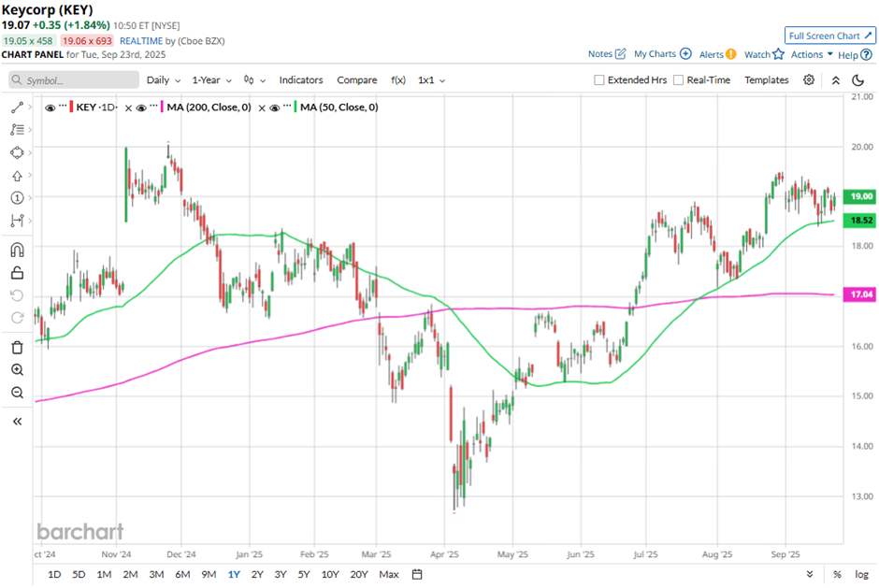The width and height of the screenshot is (879, 588).
Task: Click the MA 50 green color swatch
Action: pyautogui.click(x=296, y=108)
